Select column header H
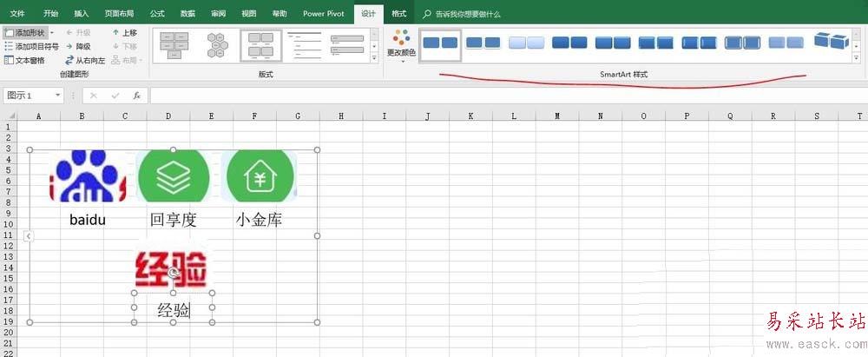This screenshot has width=868, height=357. coord(341,116)
